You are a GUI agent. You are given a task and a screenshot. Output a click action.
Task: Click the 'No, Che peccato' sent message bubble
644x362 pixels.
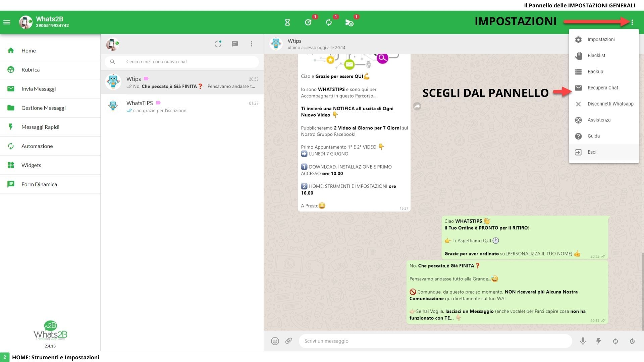[x=507, y=292]
